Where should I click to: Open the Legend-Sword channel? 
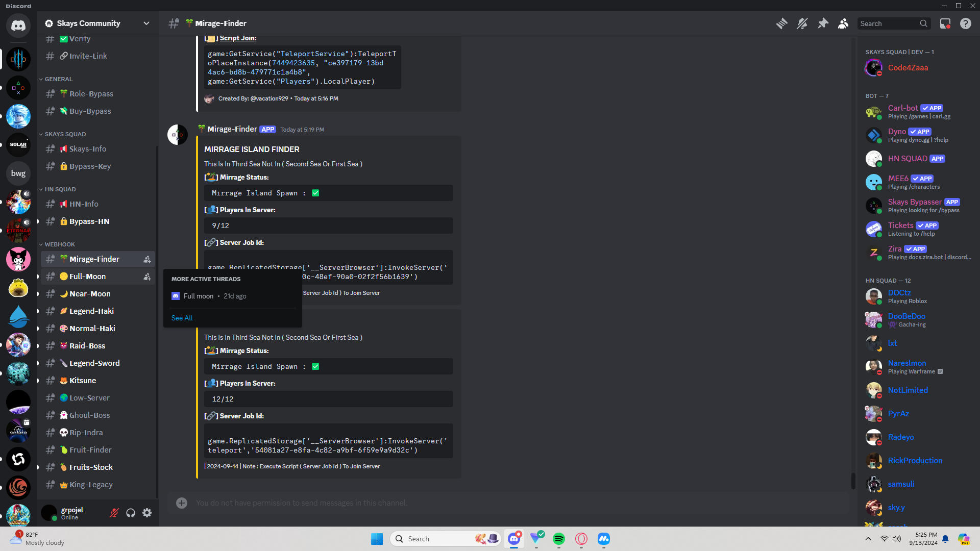pos(97,363)
